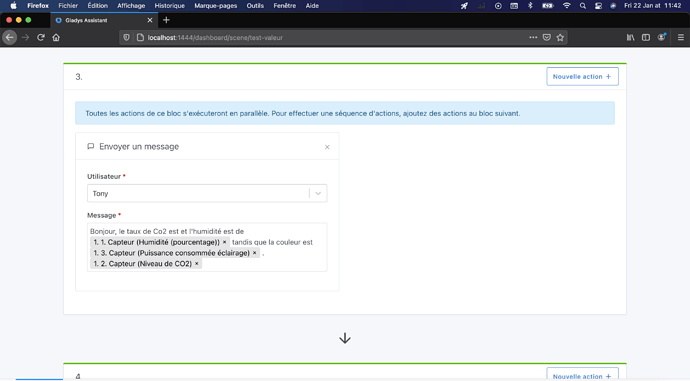The height and width of the screenshot is (381, 690).
Task: Reload the current page
Action: [41, 37]
